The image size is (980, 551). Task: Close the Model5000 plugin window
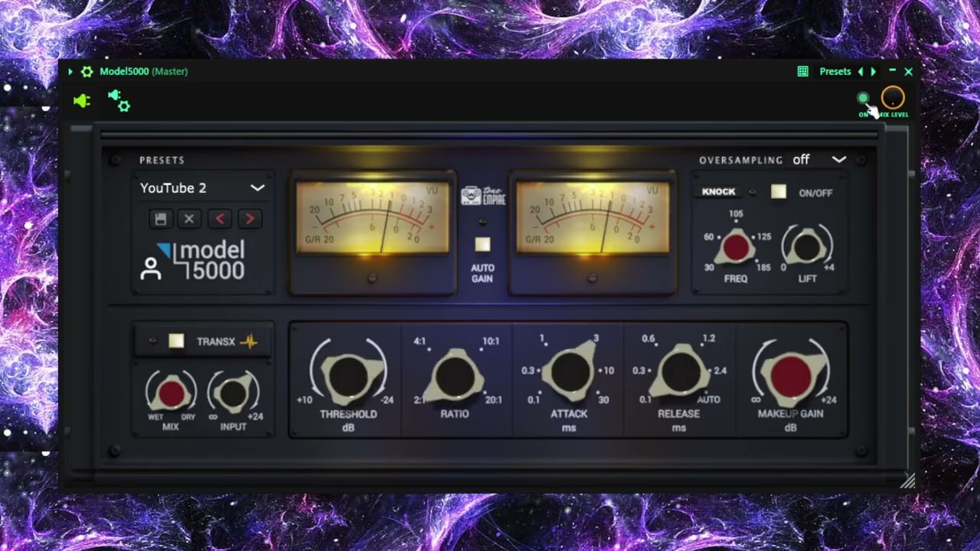tap(909, 71)
